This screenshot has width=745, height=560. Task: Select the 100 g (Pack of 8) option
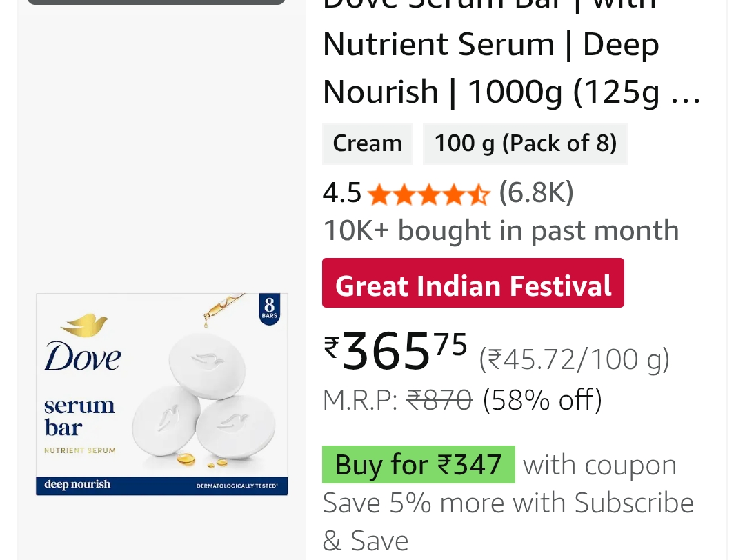(x=525, y=143)
